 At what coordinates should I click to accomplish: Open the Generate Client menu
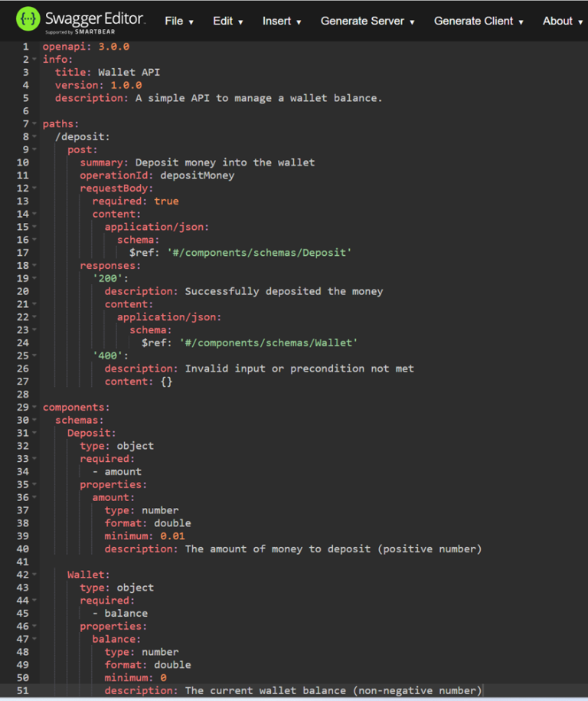tap(478, 21)
